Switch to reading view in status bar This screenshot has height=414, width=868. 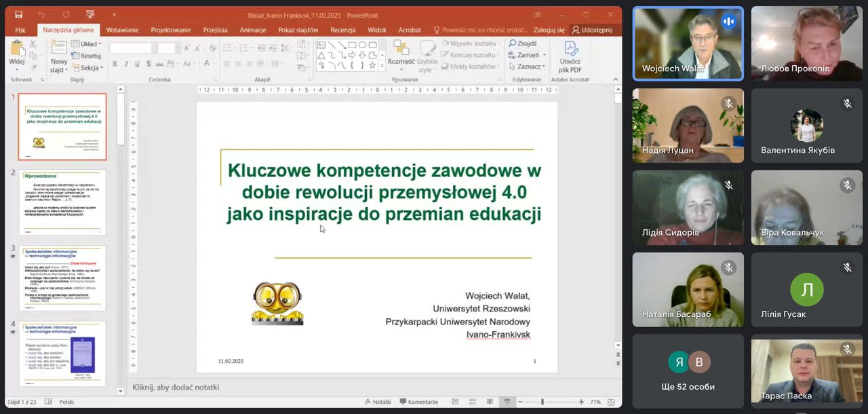[x=490, y=402]
